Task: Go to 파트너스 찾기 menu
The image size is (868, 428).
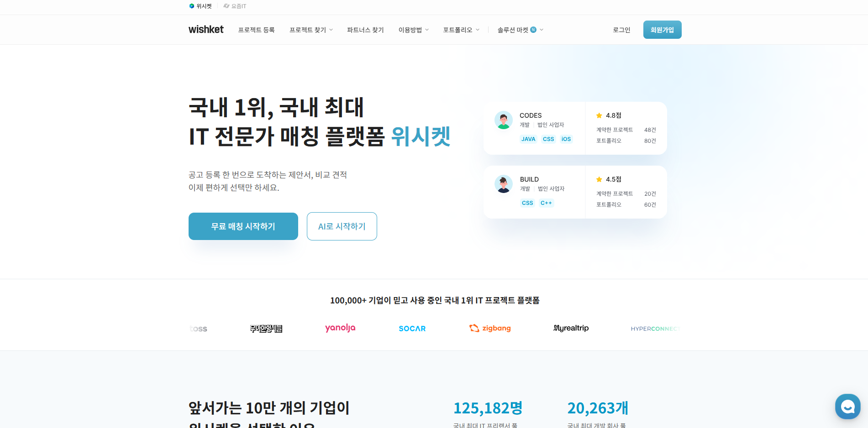Action: [x=365, y=30]
